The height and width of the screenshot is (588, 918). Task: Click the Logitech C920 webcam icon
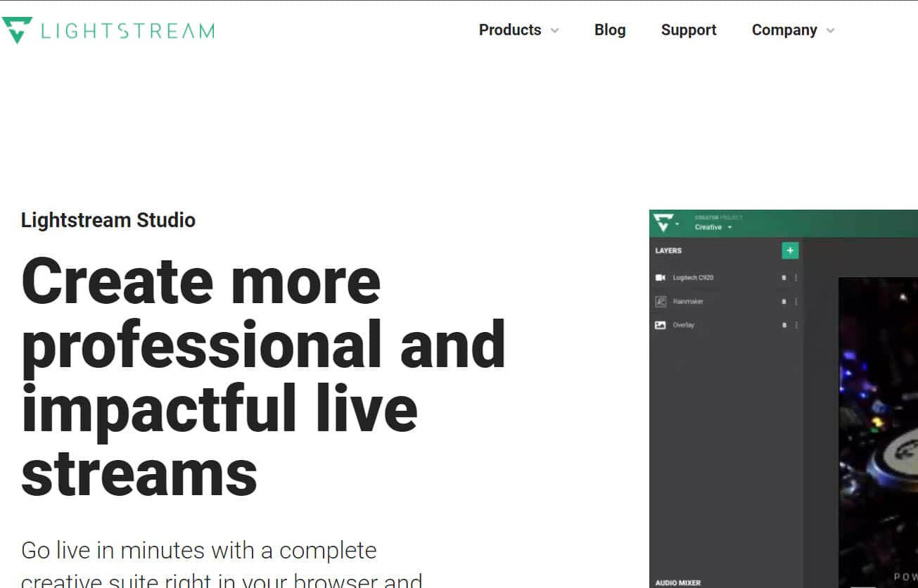coord(661,278)
